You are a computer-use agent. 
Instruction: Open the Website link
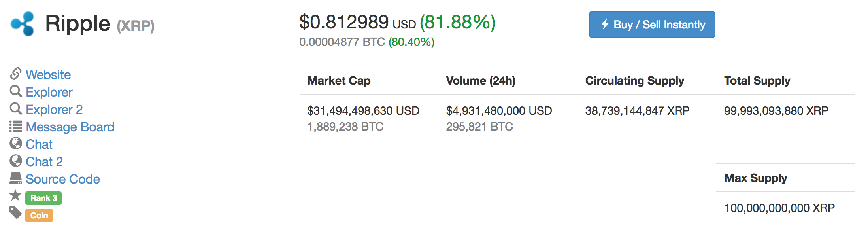point(48,75)
